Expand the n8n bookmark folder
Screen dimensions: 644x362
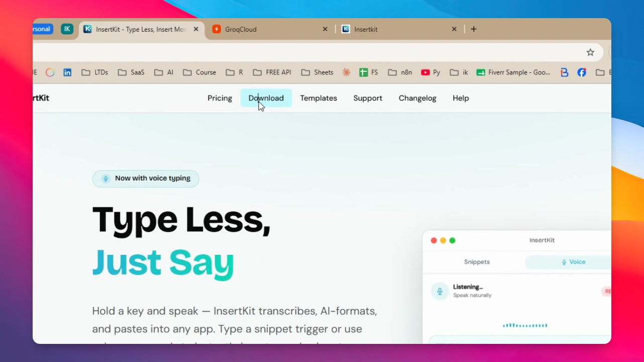pos(400,72)
